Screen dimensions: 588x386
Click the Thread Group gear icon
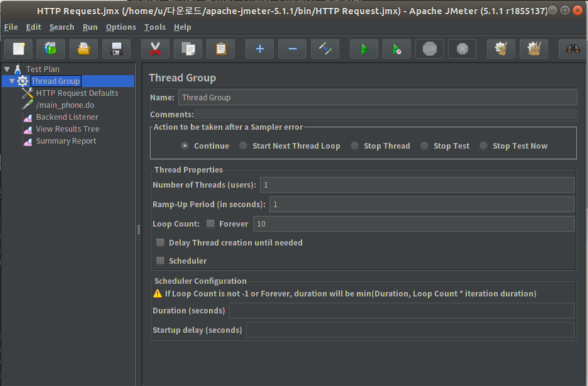(23, 81)
